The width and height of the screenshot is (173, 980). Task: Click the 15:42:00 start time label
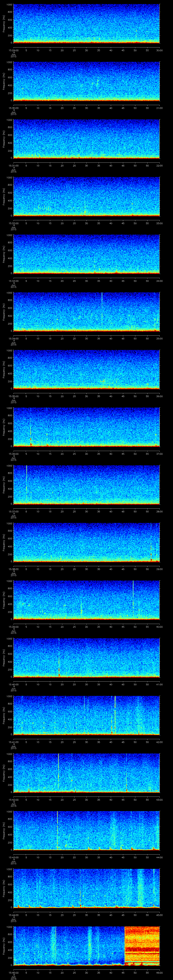(13, 800)
